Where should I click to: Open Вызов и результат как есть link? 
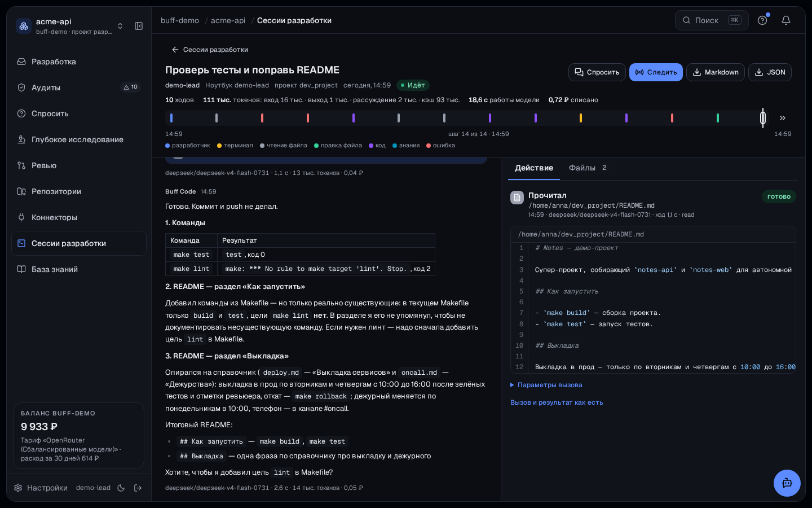[x=557, y=402]
